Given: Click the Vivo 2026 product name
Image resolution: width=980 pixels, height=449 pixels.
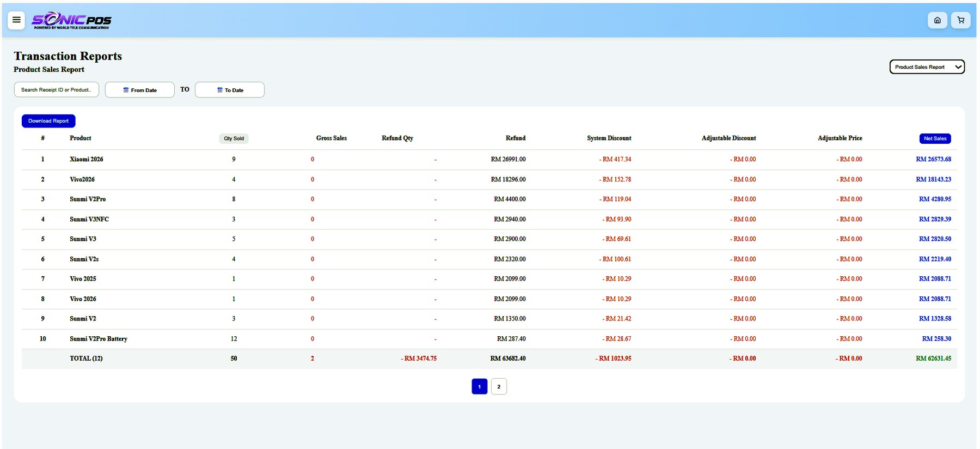Looking at the screenshot, I should pos(83,299).
